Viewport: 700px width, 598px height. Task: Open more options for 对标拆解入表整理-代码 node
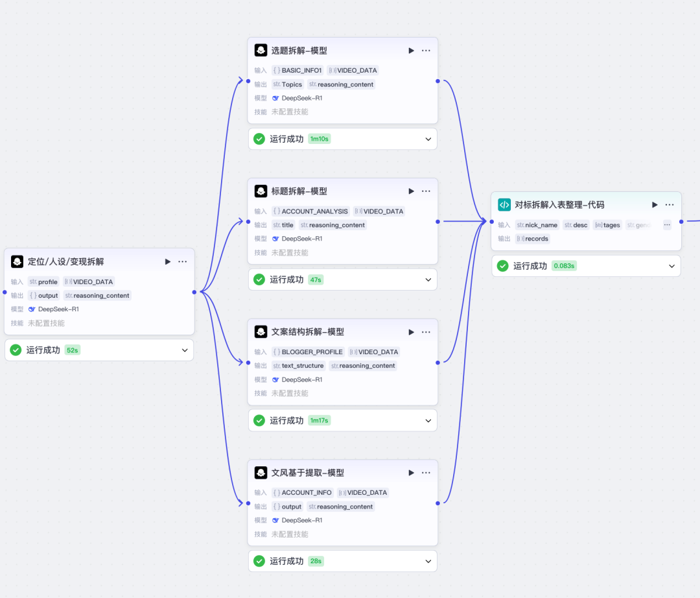(x=670, y=205)
